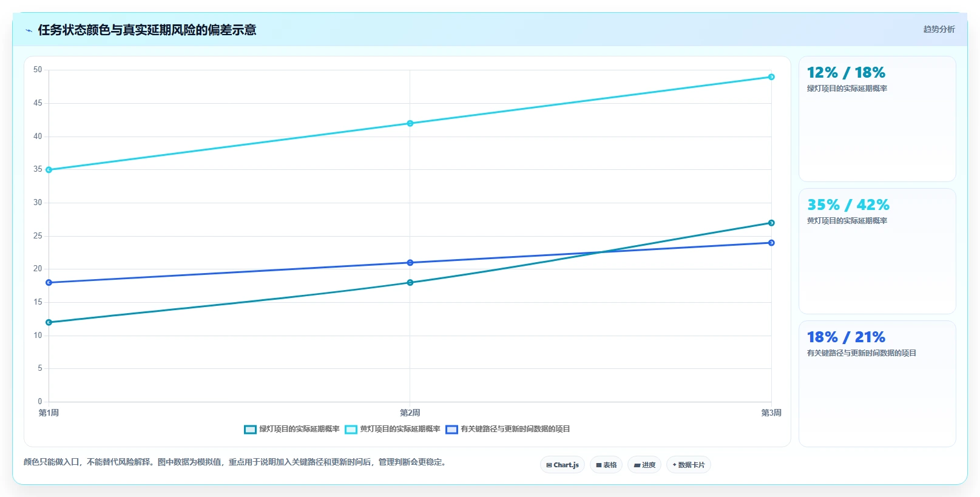Click the header icon beside the chart title
Screen dimensions: 980x497
(29, 30)
